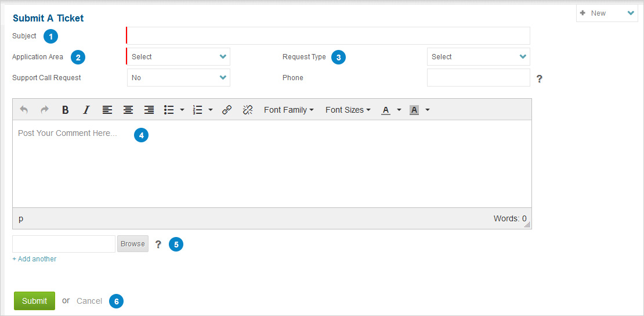
Task: Open bullet list style options arrow
Action: (182, 110)
